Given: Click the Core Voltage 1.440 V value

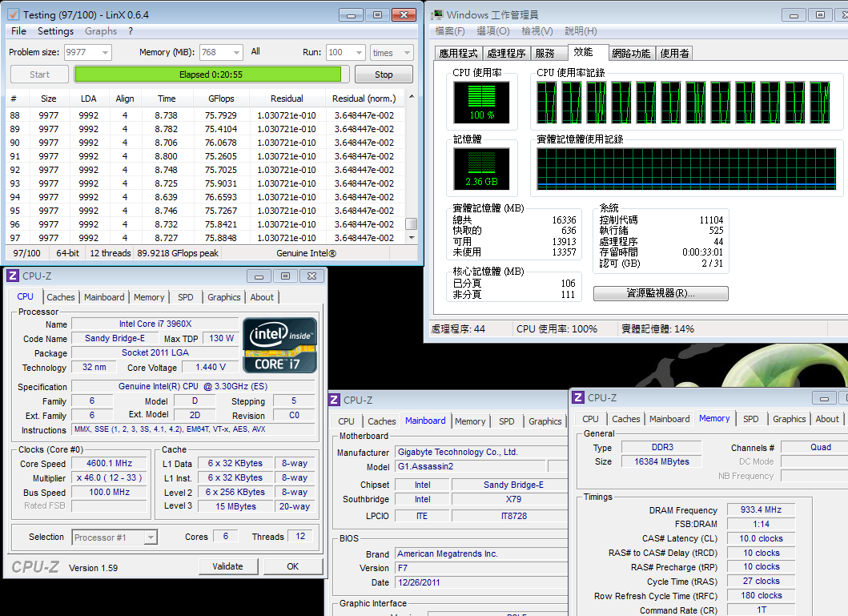Looking at the screenshot, I should [x=211, y=367].
